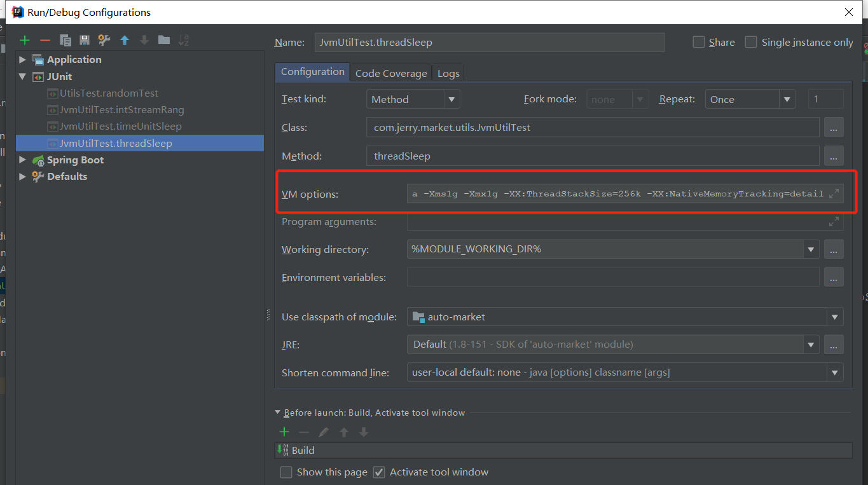
Task: Collapse the Before launch section
Action: pos(278,413)
